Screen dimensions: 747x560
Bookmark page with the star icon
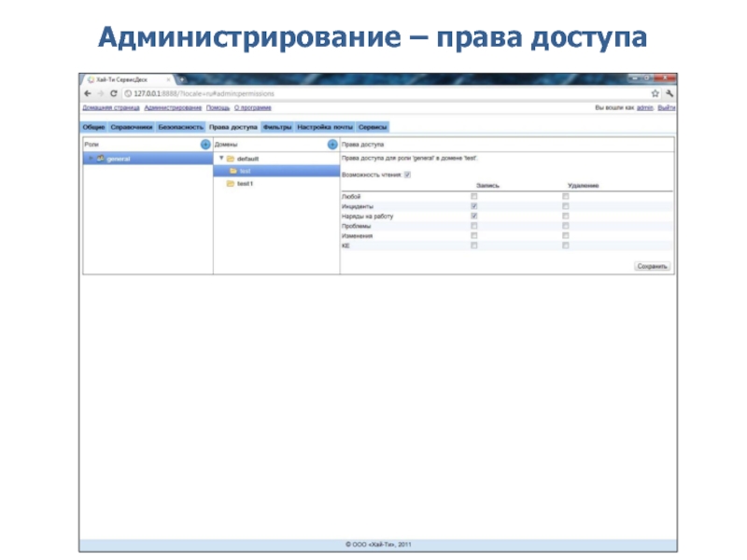pyautogui.click(x=655, y=93)
